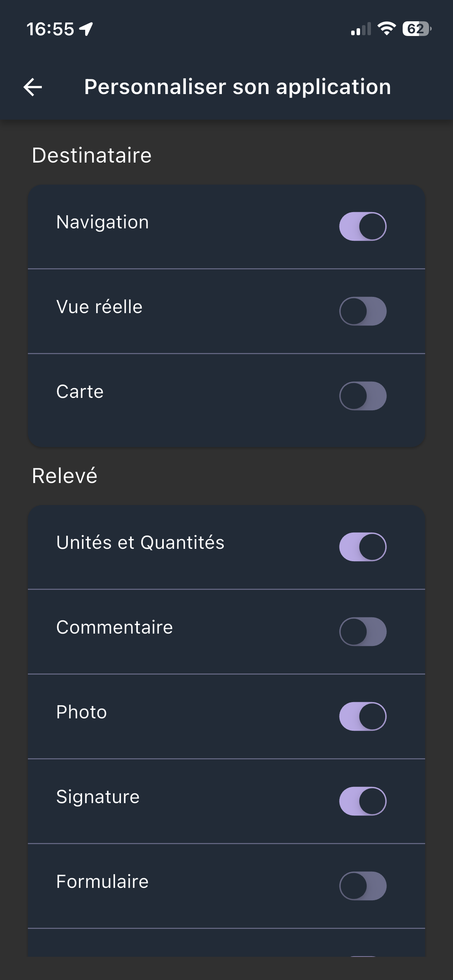Image resolution: width=453 pixels, height=980 pixels.
Task: Tap the Navigation row label
Action: click(x=103, y=223)
